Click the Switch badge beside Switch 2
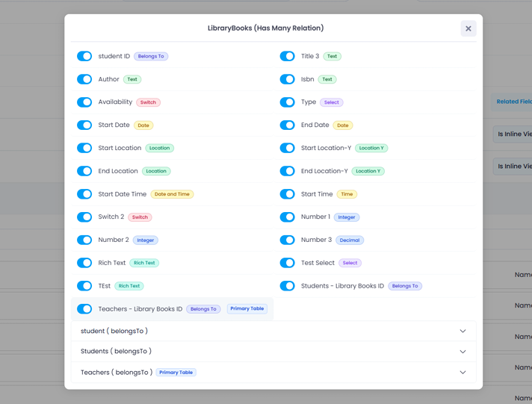 point(140,217)
